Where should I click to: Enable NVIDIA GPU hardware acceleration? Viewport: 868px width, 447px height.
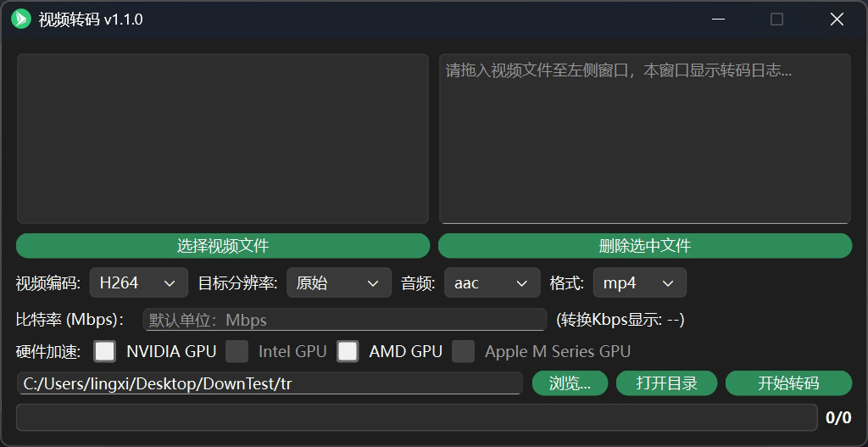pyautogui.click(x=104, y=351)
